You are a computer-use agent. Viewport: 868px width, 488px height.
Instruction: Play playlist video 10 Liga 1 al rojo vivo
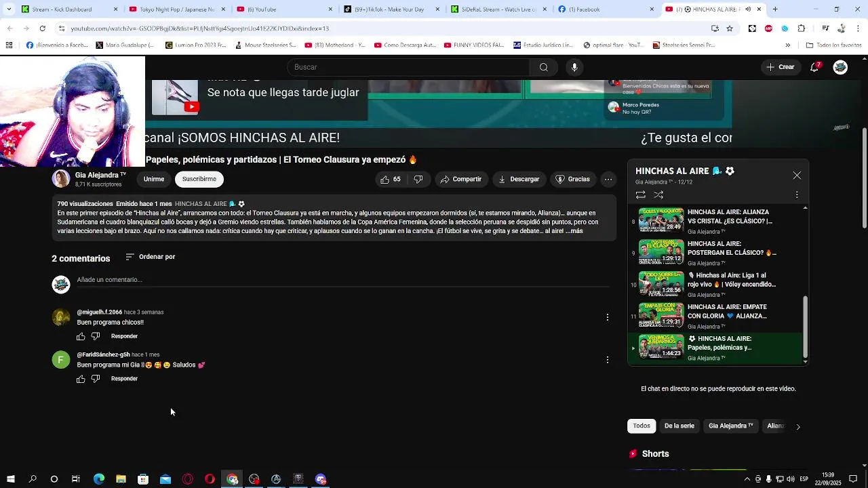716,285
